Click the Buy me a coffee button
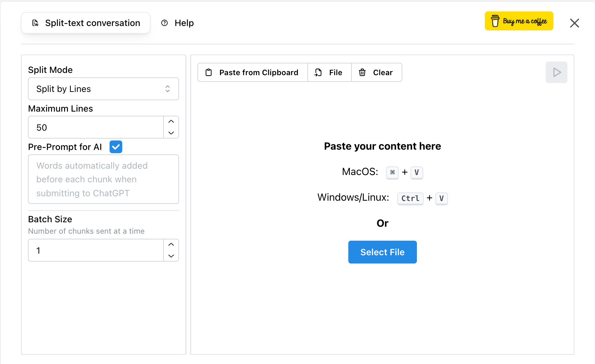This screenshot has width=595, height=364. (519, 21)
